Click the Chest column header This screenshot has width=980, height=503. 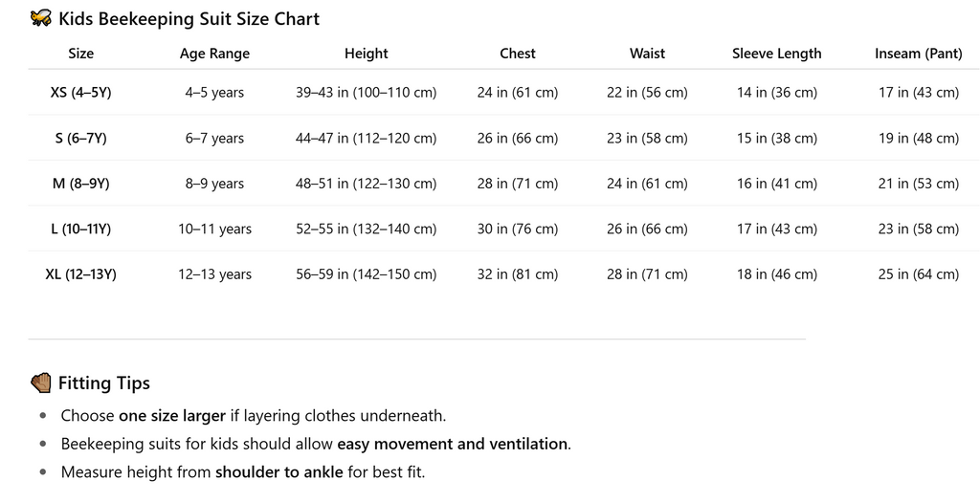click(x=518, y=54)
